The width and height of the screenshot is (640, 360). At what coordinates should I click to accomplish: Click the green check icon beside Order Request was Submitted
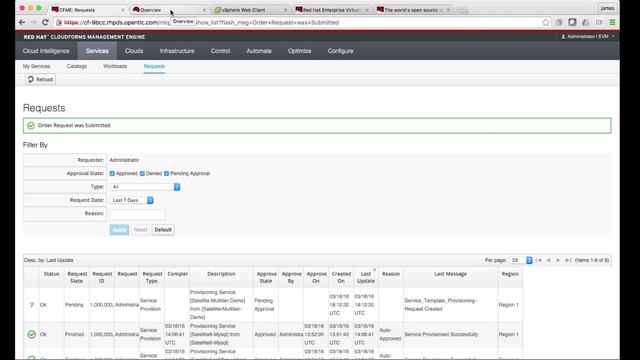point(31,126)
